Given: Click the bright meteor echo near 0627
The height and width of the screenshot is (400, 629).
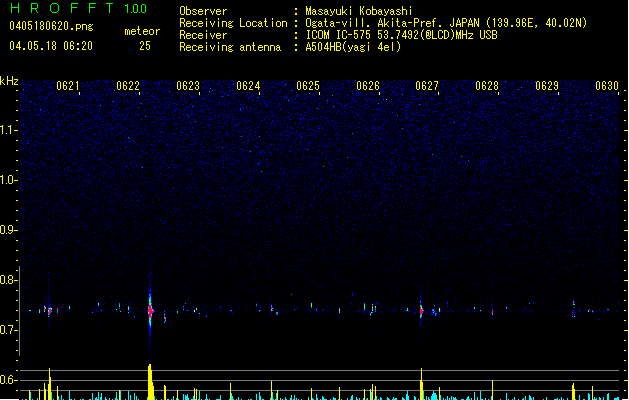Looking at the screenshot, I should pos(421,311).
